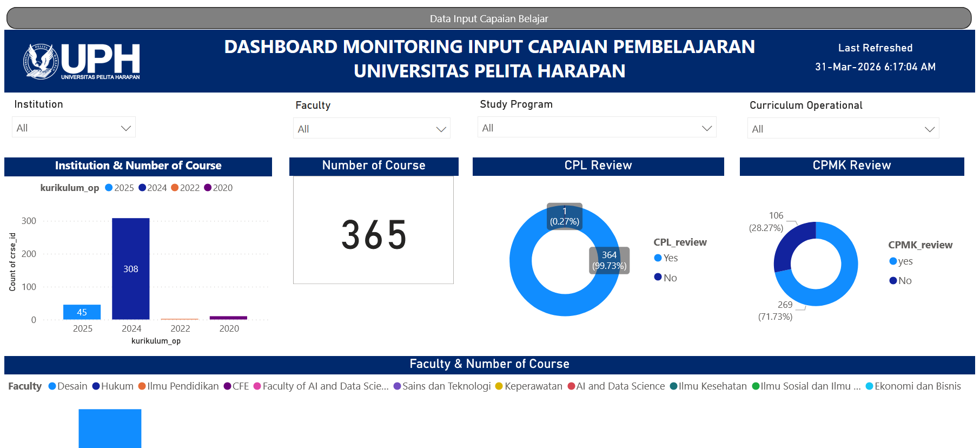
Task: Click the purple 2020 bar
Action: pos(228,318)
